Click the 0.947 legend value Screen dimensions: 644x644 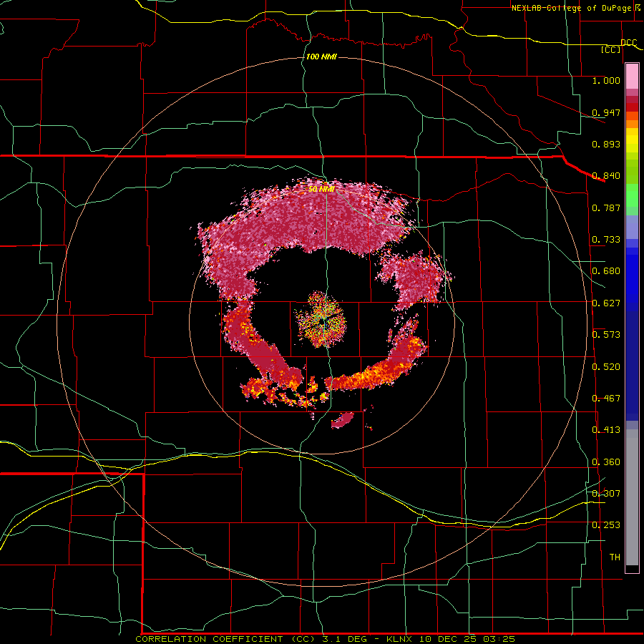click(x=606, y=112)
